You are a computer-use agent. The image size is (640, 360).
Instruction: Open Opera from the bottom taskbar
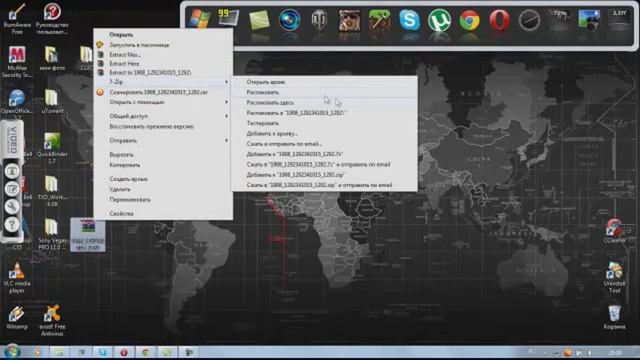[124, 352]
